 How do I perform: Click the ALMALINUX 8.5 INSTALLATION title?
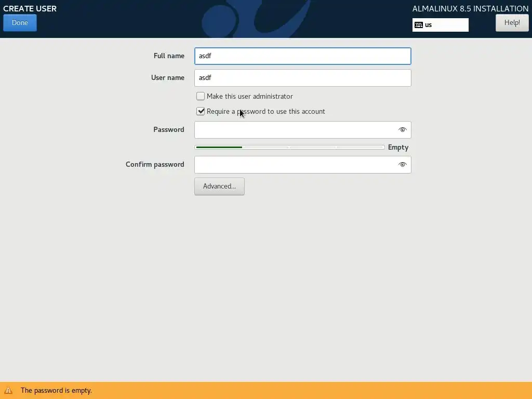tap(470, 8)
